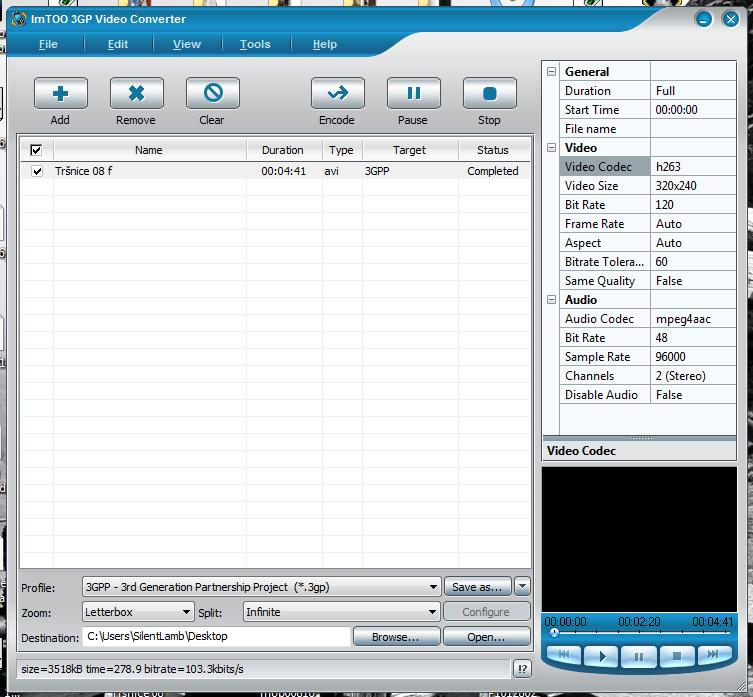Viewport: 753px width, 697px height.
Task: Click the Type column header
Action: click(x=341, y=150)
